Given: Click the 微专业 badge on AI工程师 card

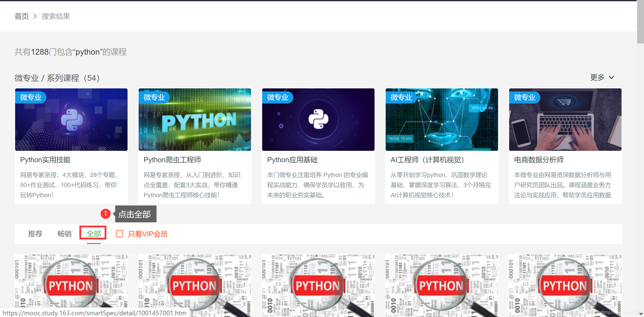Looking at the screenshot, I should click(x=401, y=97).
